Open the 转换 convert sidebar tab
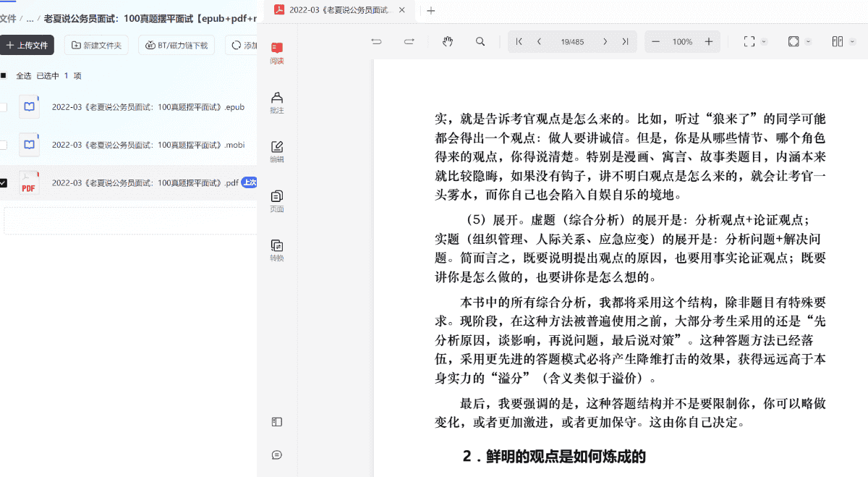The width and height of the screenshot is (868, 477). click(276, 250)
